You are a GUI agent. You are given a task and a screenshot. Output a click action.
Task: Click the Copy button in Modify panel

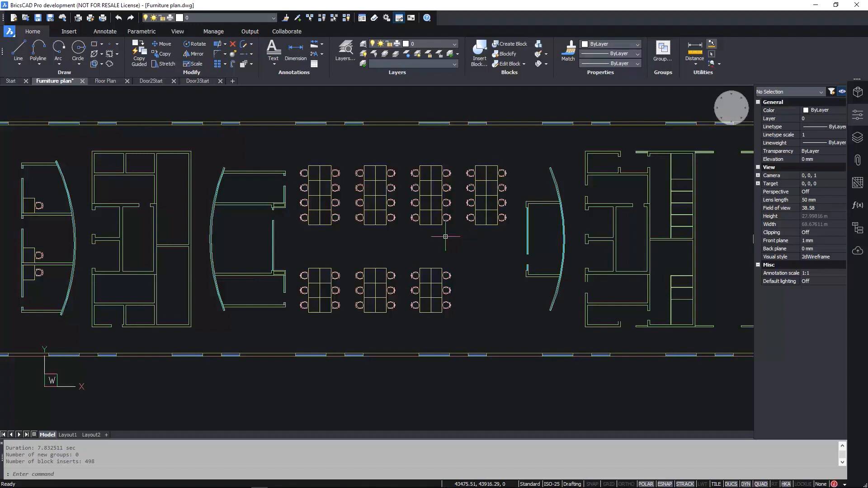(x=161, y=54)
